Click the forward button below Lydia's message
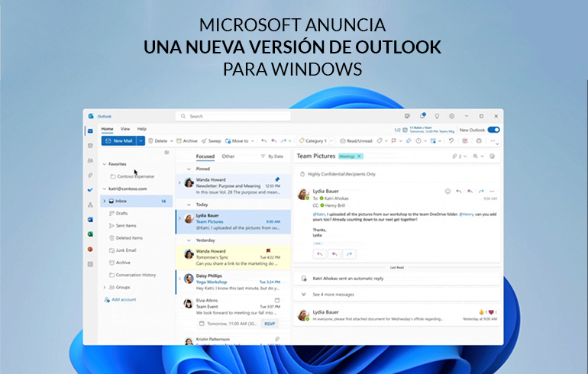The width and height of the screenshot is (588, 374). (x=349, y=254)
